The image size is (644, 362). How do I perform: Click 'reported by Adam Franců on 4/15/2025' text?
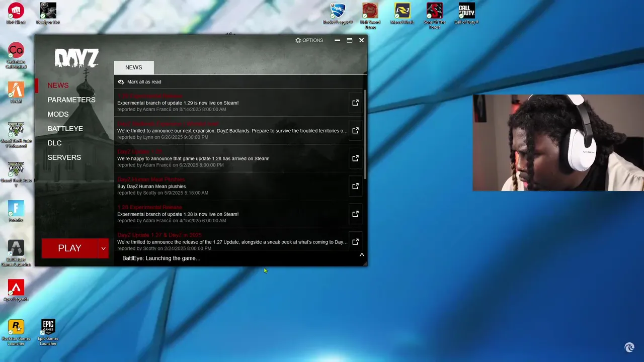[172, 221]
